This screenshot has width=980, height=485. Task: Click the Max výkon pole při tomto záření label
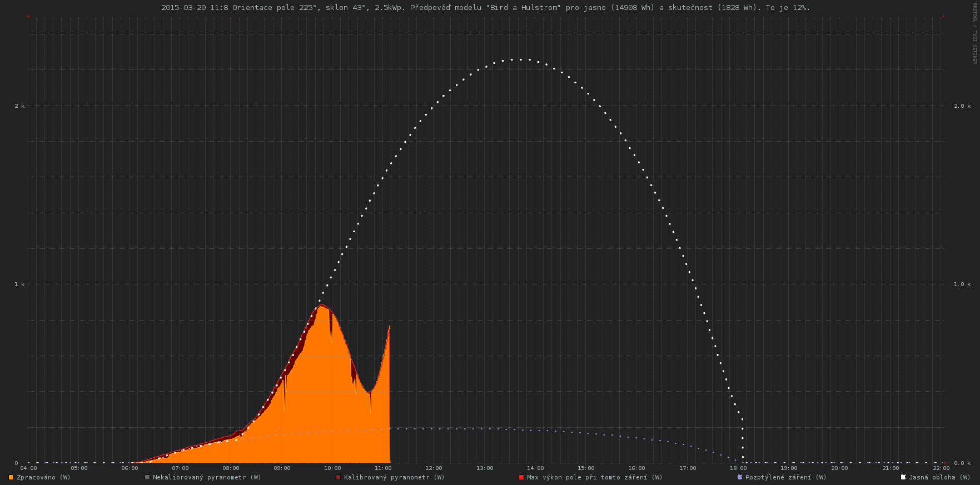594,477
